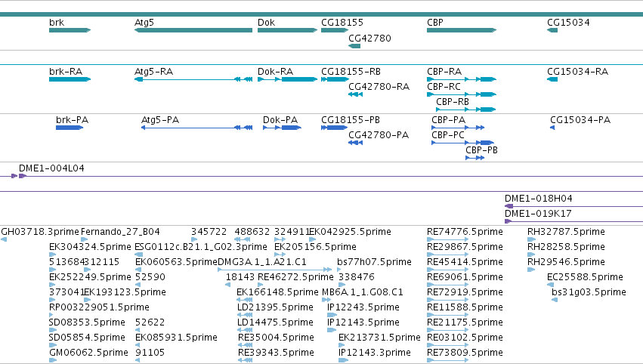Click the LD21395.5prime EST label
Screen dimensions: 643x364
coord(275,307)
